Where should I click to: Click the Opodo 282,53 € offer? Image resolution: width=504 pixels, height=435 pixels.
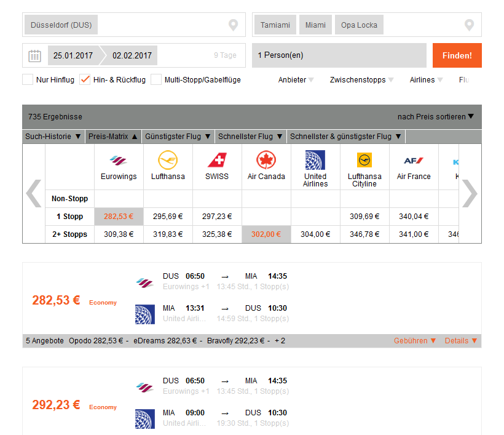click(96, 341)
